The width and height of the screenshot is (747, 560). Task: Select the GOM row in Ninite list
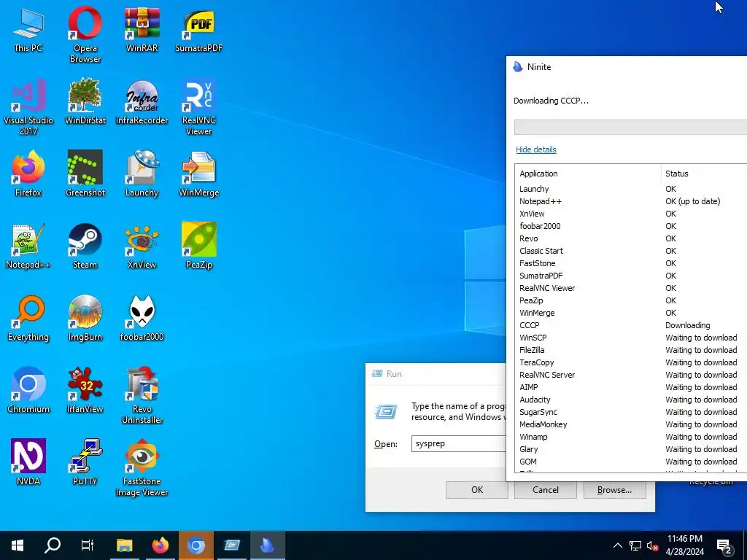[631, 462]
